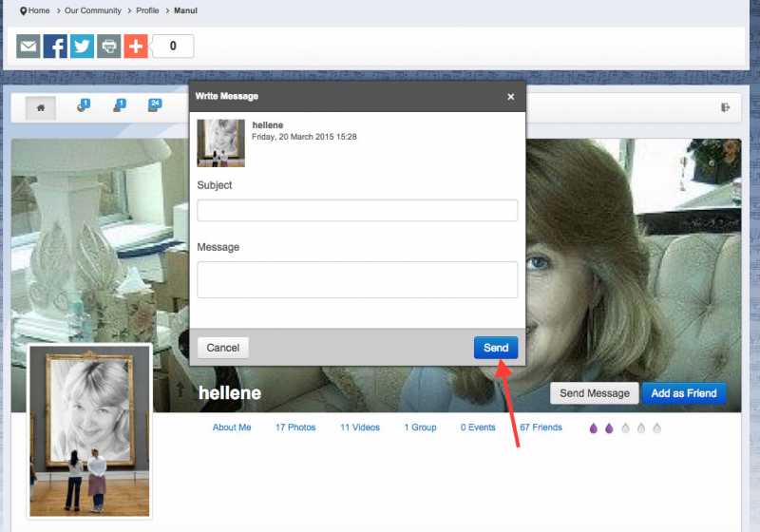Open messages icon with badge 24

pos(155,105)
